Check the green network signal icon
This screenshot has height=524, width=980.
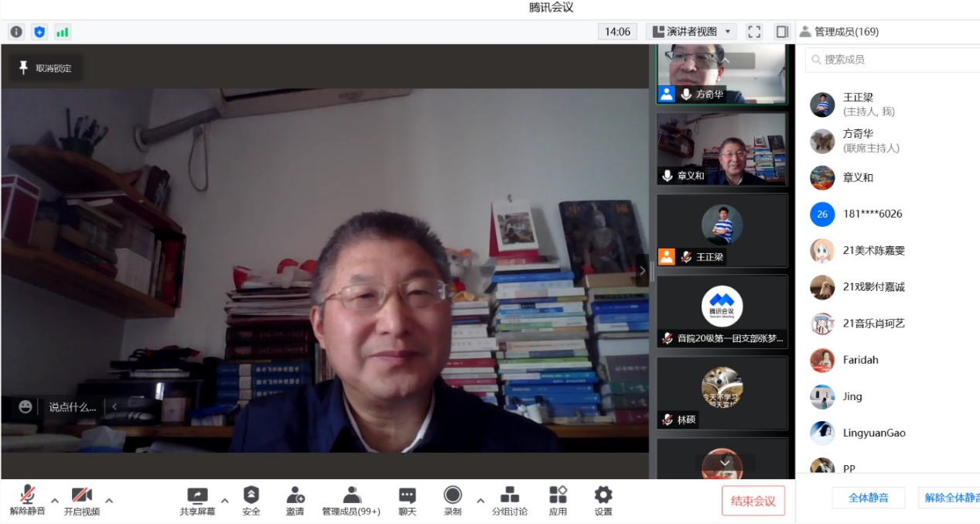click(x=63, y=32)
